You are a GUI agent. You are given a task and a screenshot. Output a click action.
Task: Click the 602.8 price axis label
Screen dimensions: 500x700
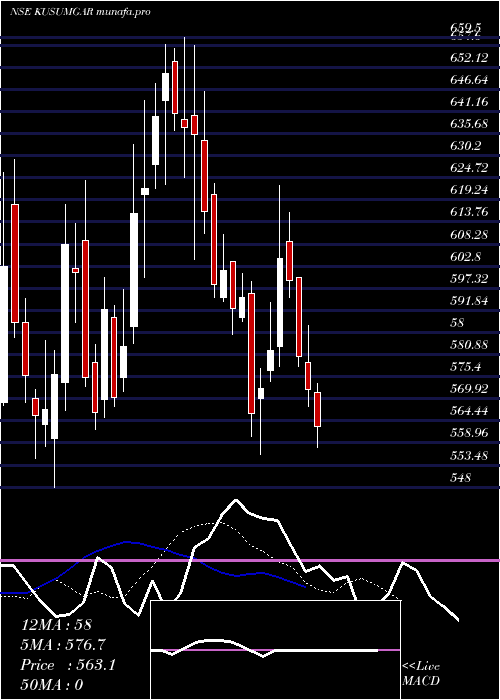[x=466, y=257]
